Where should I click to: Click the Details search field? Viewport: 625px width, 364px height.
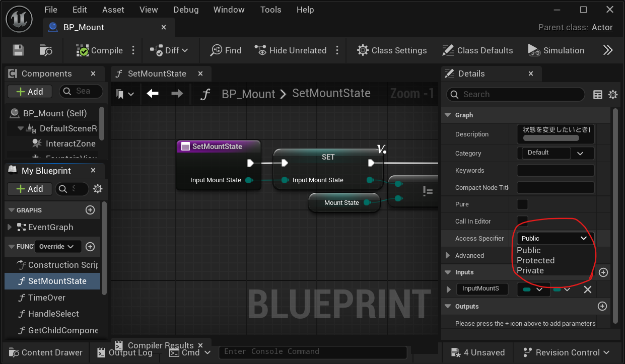click(x=516, y=94)
